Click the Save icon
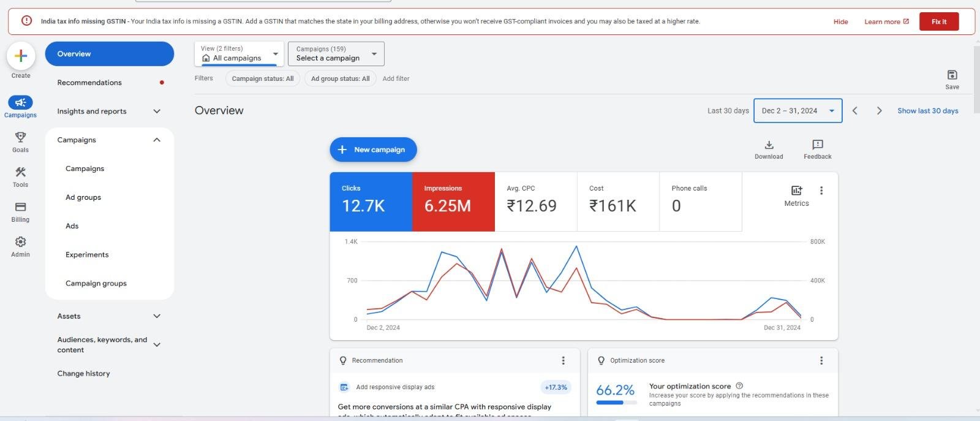The image size is (980, 421). (x=952, y=75)
